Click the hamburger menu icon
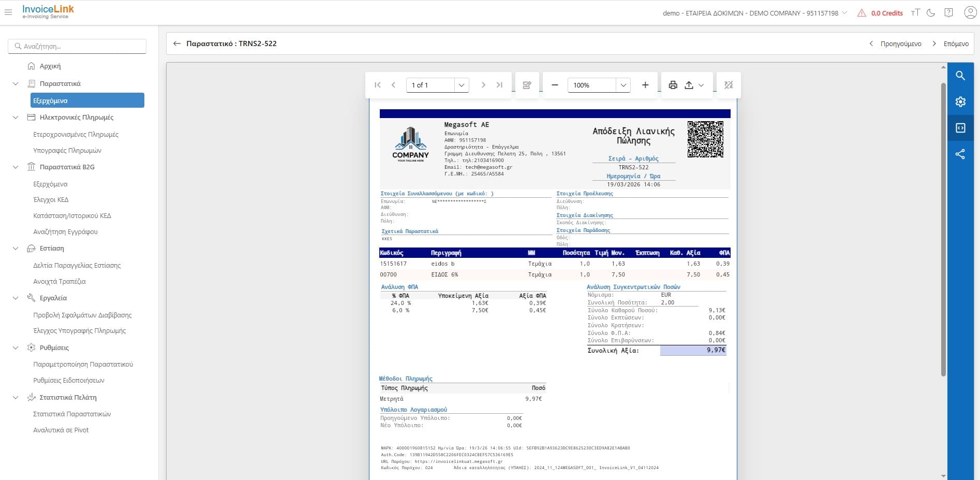This screenshot has width=980, height=480. click(x=8, y=12)
